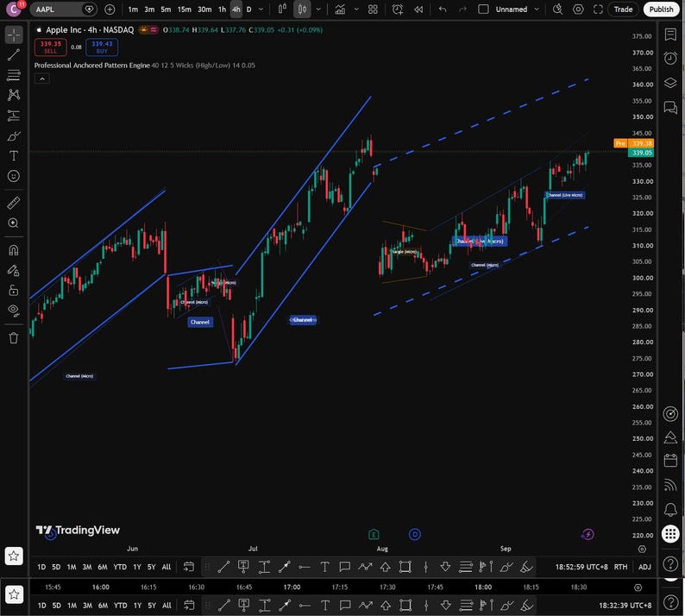Screen dimensions: 685x616
Task: Open the news feed icon in right sidebar
Action: pyautogui.click(x=670, y=485)
